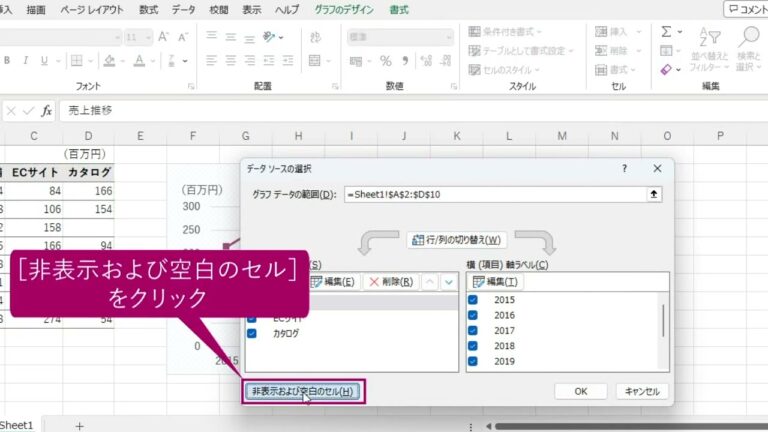Viewport: 768px width, 432px height.
Task: Open the データ ribbon tab
Action: pos(184,10)
